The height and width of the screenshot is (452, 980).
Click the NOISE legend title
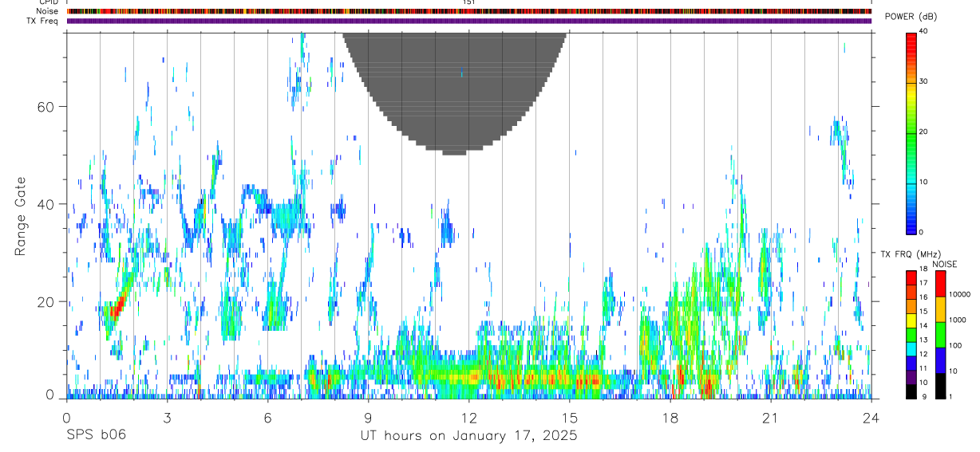[944, 264]
